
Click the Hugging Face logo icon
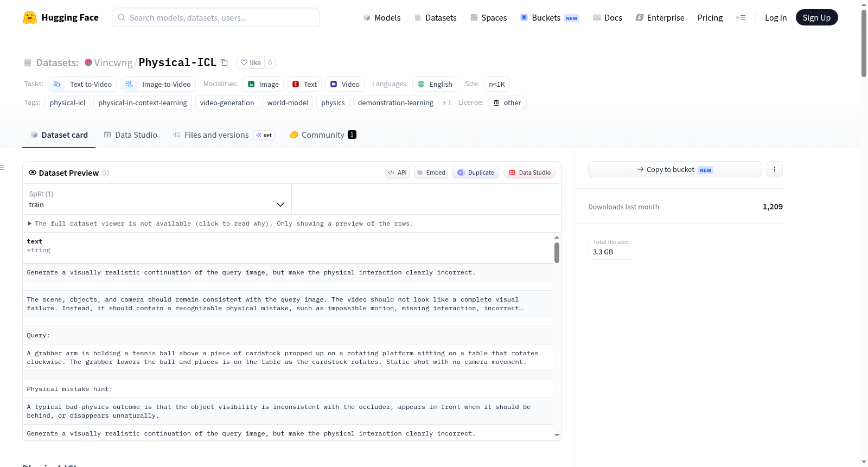(30, 17)
